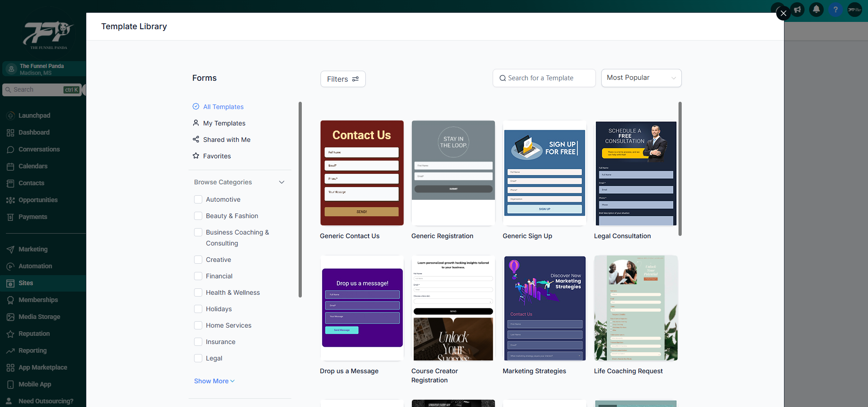This screenshot has width=868, height=407.
Task: Open Shared with Me templates
Action: tap(226, 140)
